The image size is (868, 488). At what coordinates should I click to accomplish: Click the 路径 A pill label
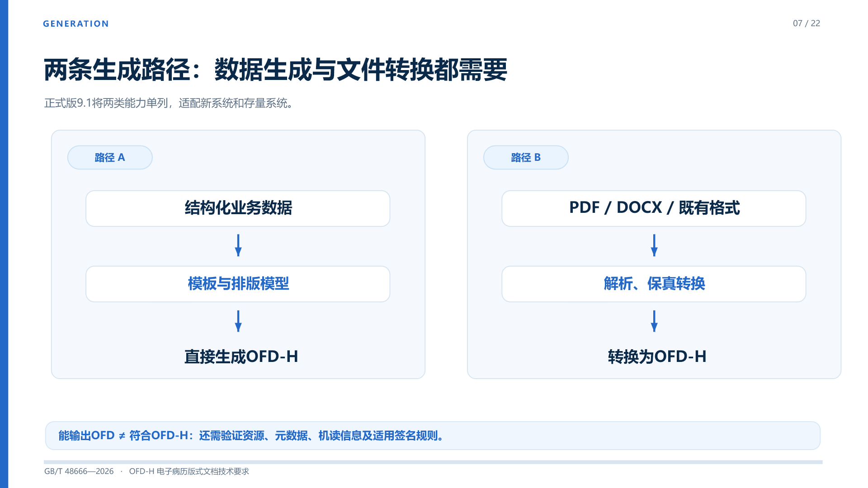point(110,157)
